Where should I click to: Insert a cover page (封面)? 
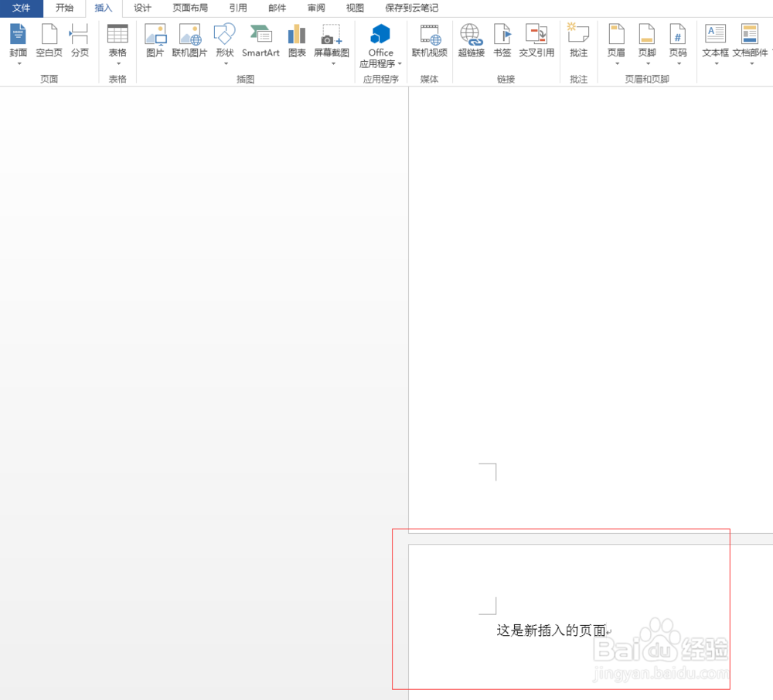click(x=19, y=41)
